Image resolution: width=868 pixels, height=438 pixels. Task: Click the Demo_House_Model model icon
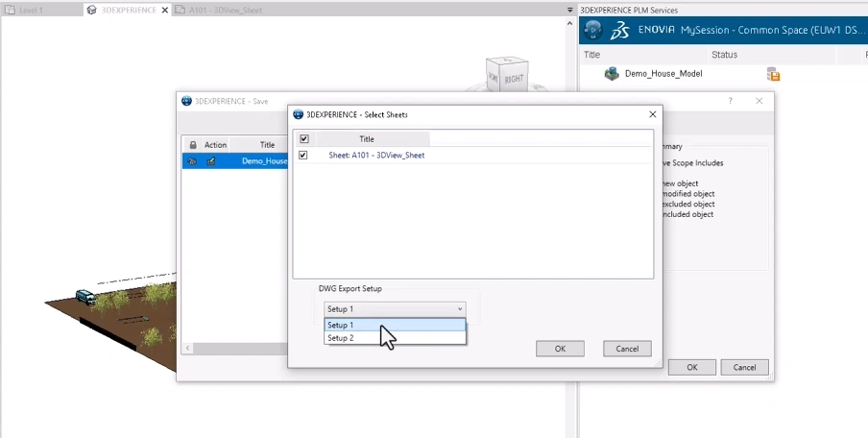click(612, 74)
